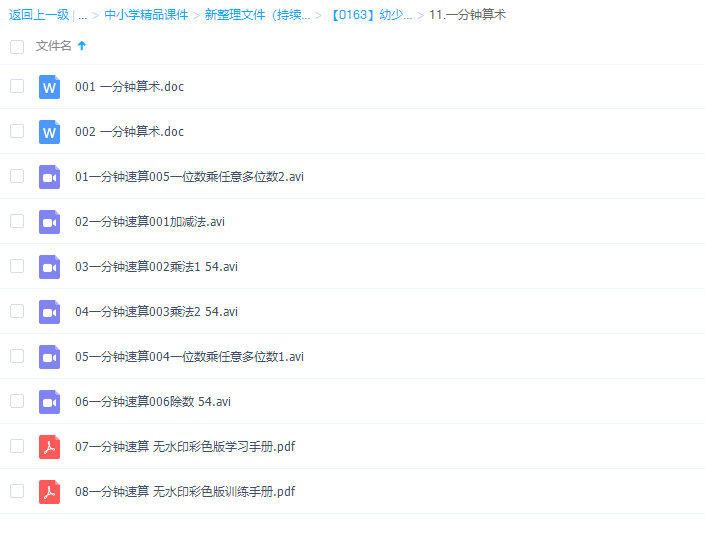The image size is (705, 534).
Task: Select checkbox for 03一分钟速算002乘法1 54.avi
Action: 17,266
